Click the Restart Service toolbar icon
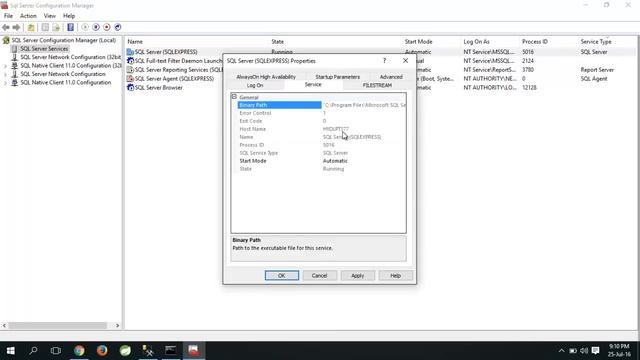 pyautogui.click(x=118, y=27)
